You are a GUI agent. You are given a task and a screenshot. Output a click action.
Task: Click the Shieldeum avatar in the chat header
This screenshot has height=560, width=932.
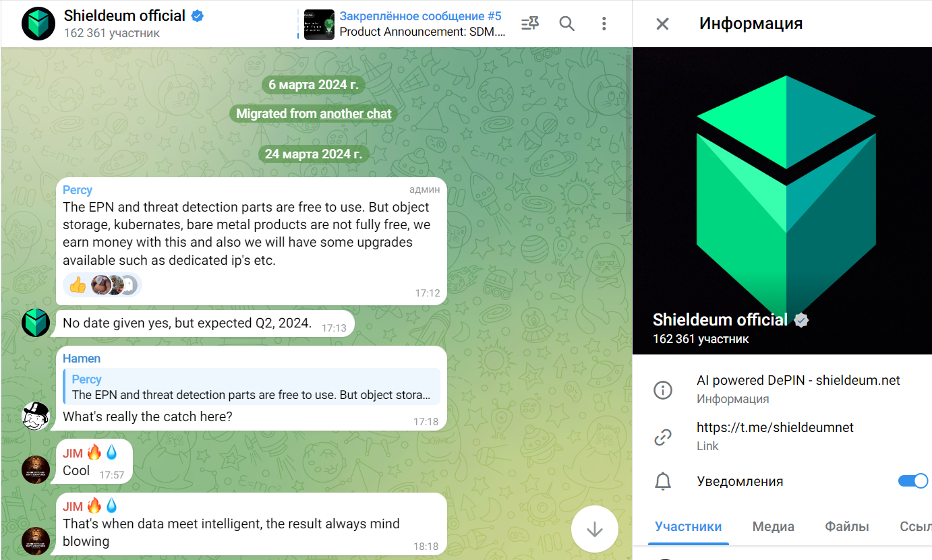tap(38, 24)
